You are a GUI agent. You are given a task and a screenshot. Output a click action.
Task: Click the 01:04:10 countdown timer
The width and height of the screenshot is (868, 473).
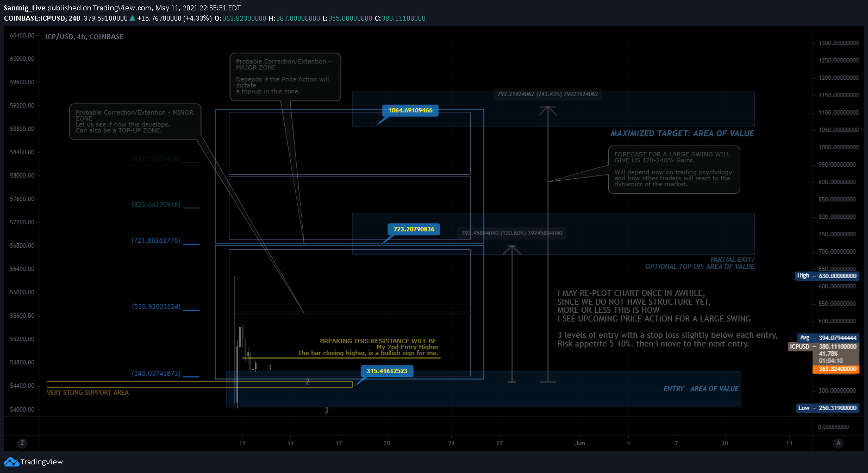(831, 361)
